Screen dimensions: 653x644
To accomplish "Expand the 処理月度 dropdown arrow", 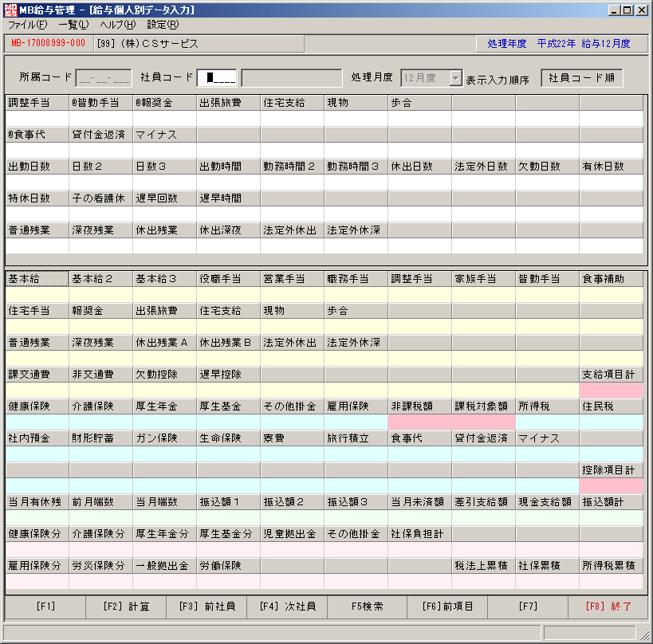I will click(456, 78).
